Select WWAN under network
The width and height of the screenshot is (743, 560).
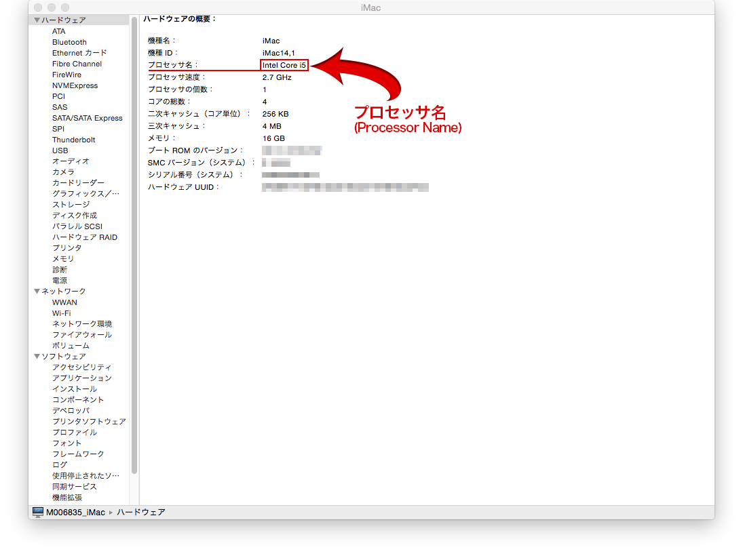click(64, 302)
